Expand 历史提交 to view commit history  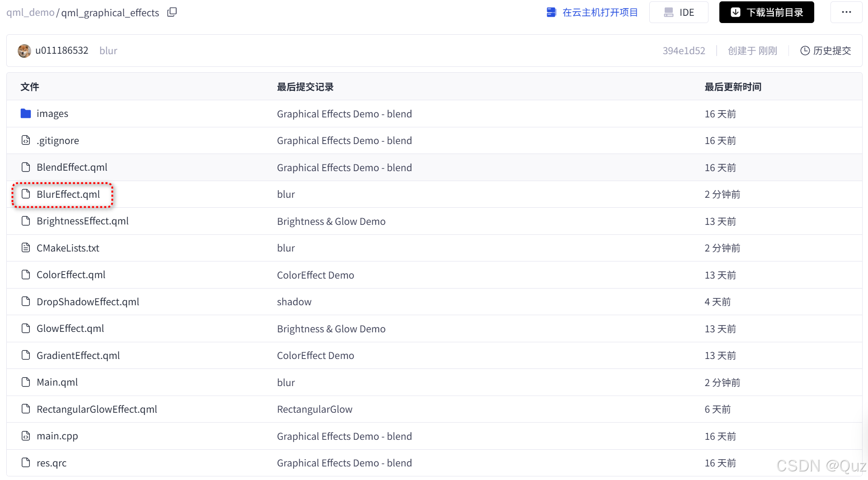832,51
